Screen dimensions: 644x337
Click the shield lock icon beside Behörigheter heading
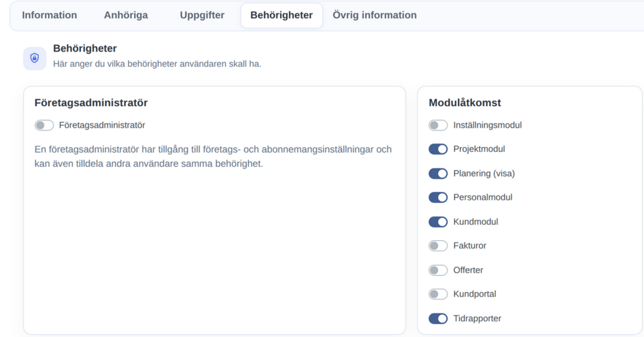[x=35, y=58]
